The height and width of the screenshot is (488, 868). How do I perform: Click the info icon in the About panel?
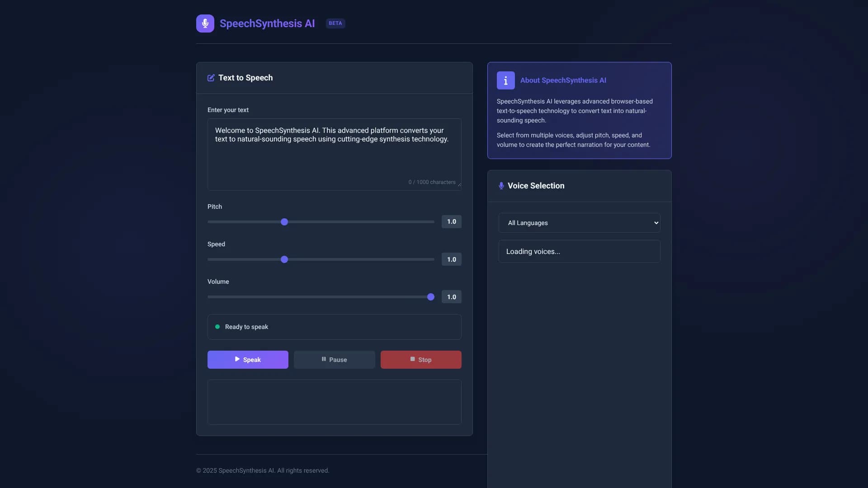point(505,80)
